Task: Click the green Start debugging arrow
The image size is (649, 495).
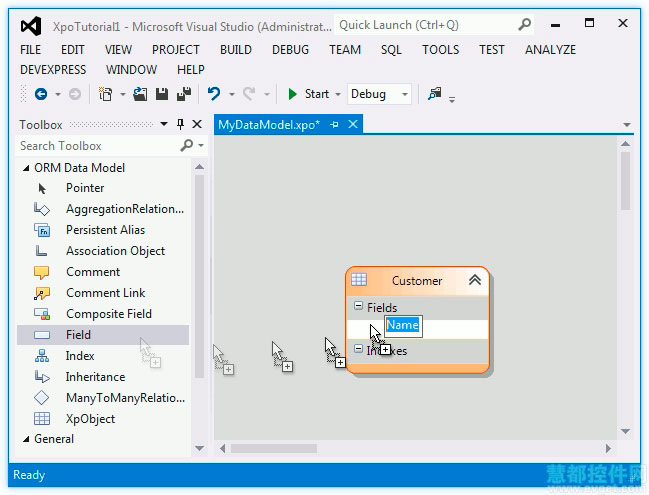Action: (292, 94)
